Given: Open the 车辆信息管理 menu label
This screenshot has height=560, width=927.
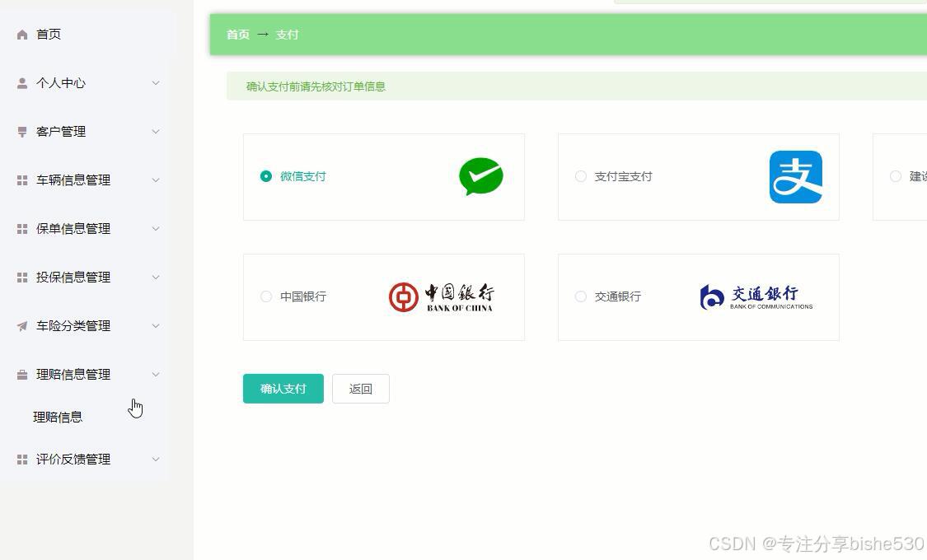Looking at the screenshot, I should click(x=73, y=180).
